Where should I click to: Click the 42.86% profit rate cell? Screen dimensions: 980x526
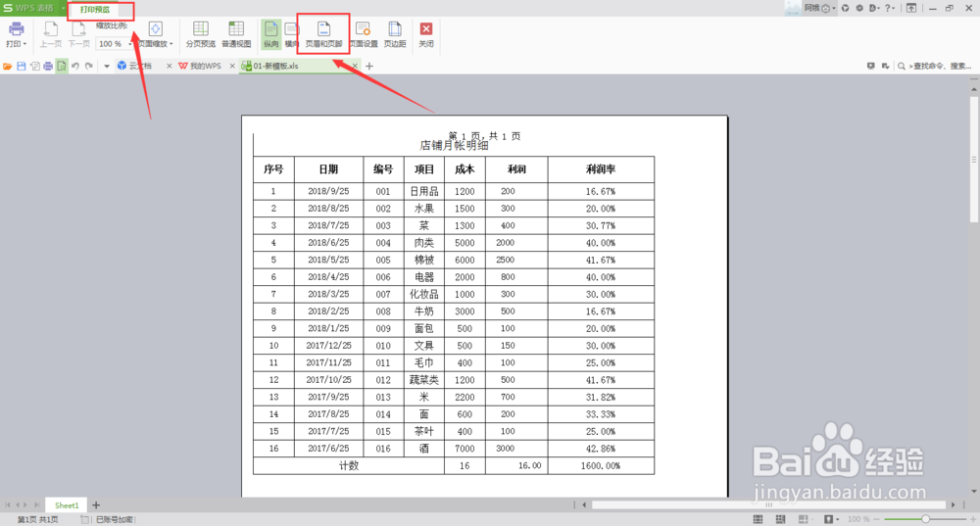click(x=601, y=449)
